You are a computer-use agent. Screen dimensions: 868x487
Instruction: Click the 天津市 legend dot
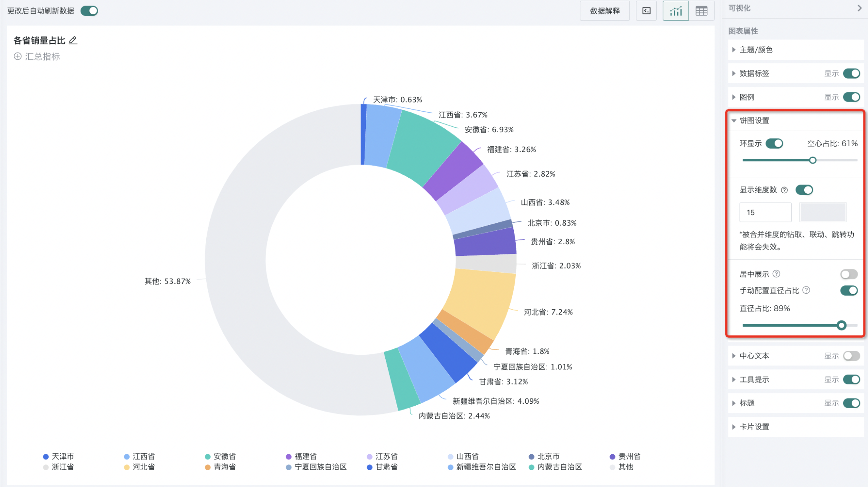click(46, 457)
